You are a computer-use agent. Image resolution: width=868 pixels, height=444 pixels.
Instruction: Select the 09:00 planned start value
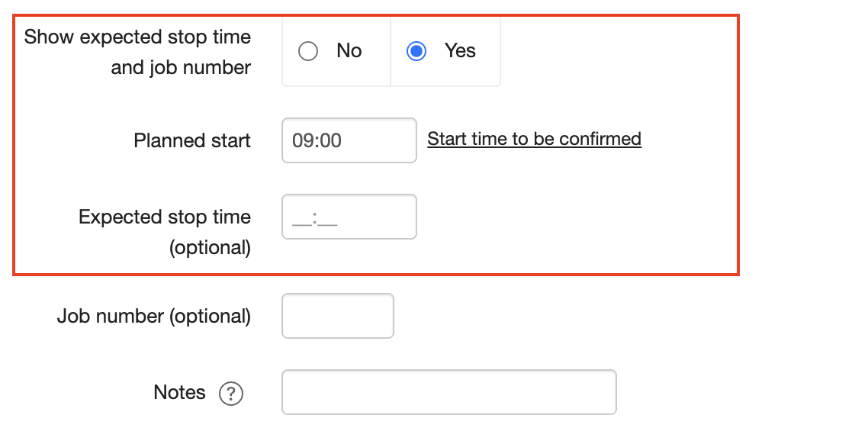click(x=349, y=140)
